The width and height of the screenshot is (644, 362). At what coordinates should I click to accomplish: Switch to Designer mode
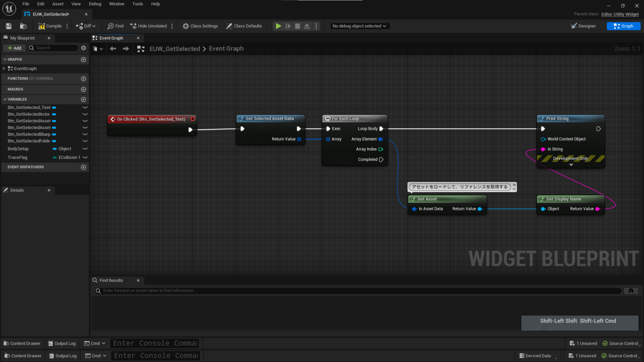[x=584, y=26]
